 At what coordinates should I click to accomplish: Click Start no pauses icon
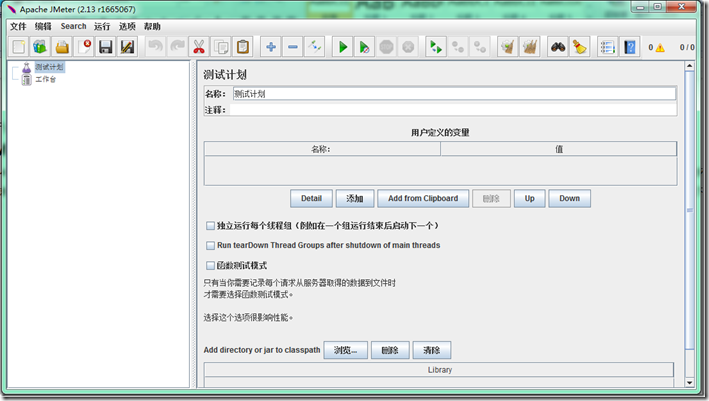(364, 47)
